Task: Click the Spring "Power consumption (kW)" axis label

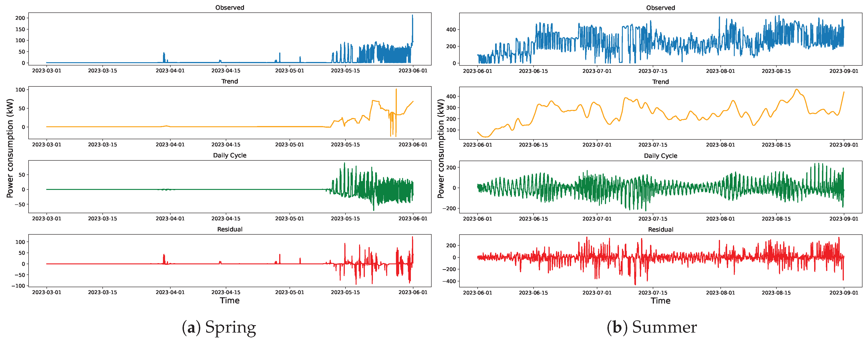Action: pyautogui.click(x=10, y=148)
